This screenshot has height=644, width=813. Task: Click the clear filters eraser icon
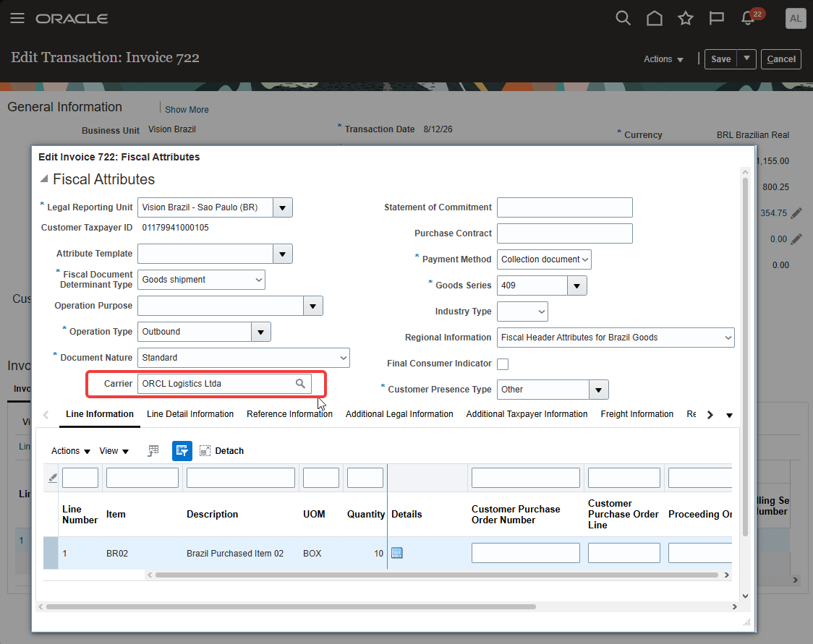(52, 478)
